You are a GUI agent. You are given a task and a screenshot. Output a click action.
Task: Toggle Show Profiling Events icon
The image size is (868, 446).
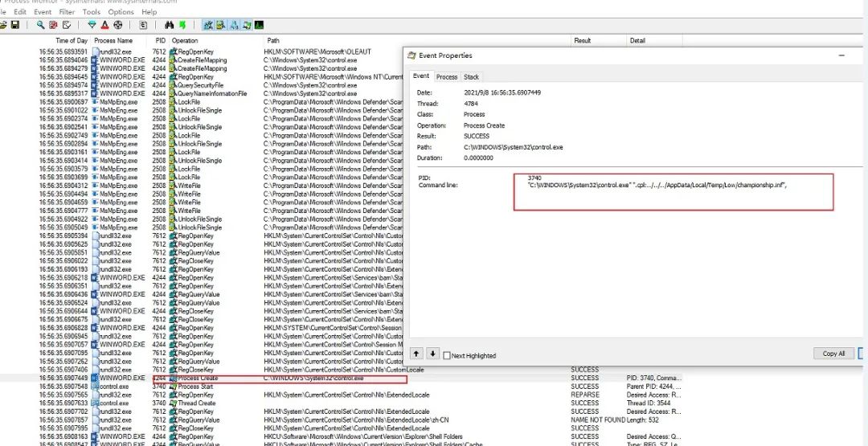click(259, 25)
